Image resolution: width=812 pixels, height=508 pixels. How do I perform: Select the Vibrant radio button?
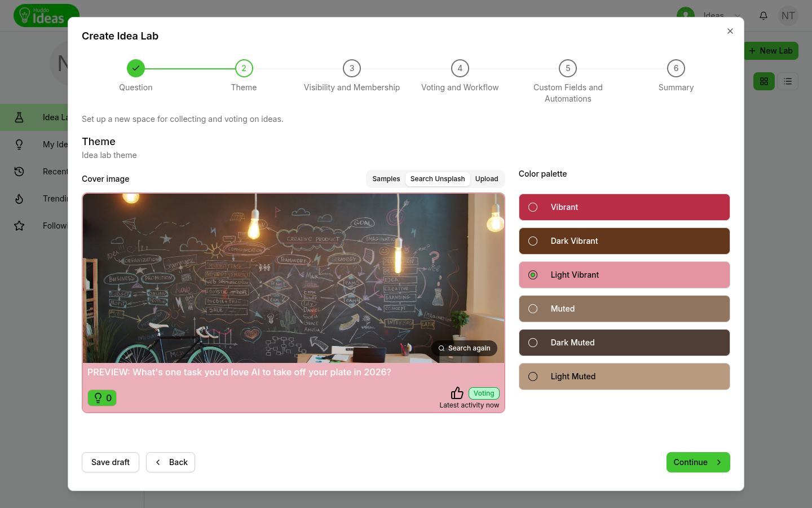coord(533,207)
